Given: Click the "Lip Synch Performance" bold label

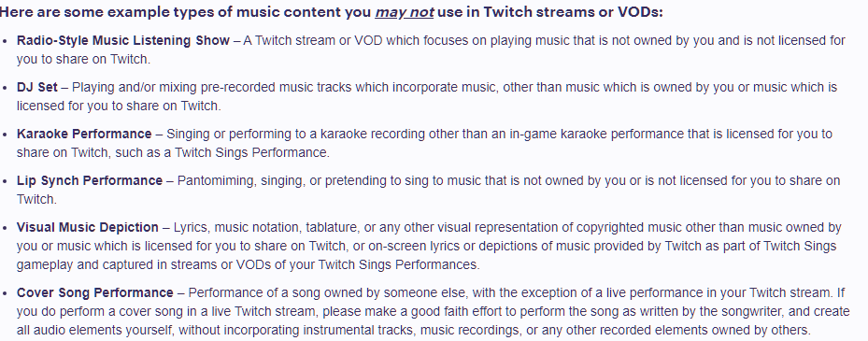Looking at the screenshot, I should click(x=90, y=181).
